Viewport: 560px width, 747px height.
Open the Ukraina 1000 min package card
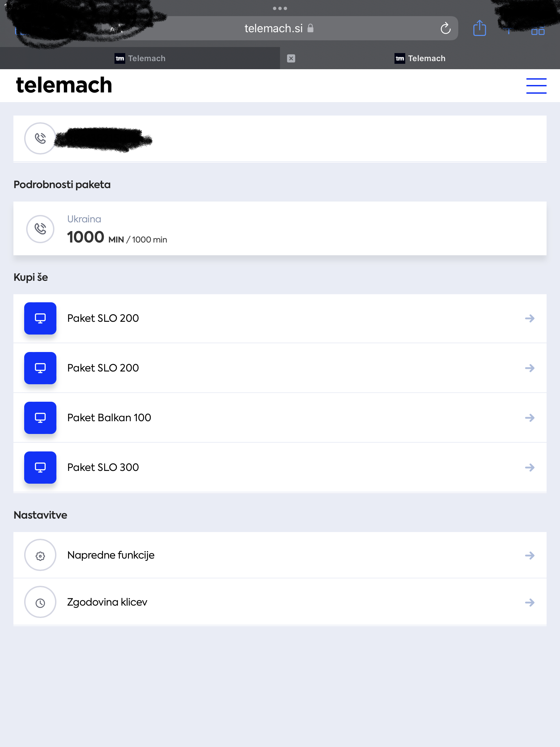(280, 229)
